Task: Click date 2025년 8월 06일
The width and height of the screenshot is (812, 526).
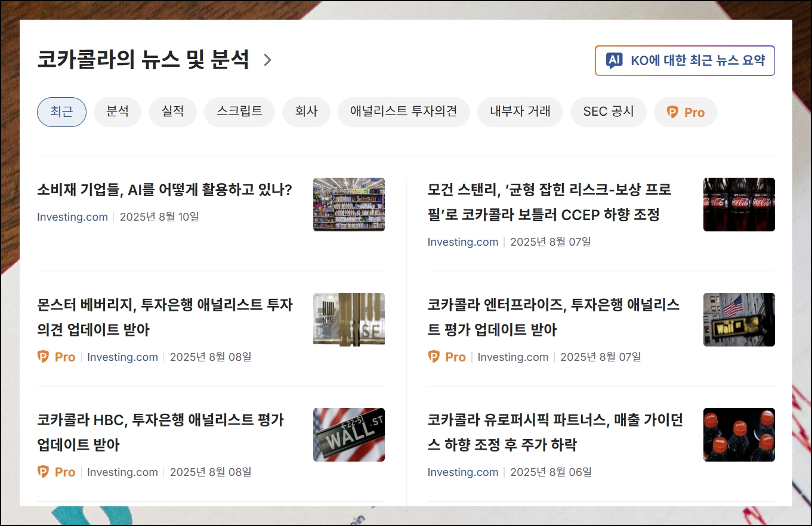Action: [x=551, y=472]
